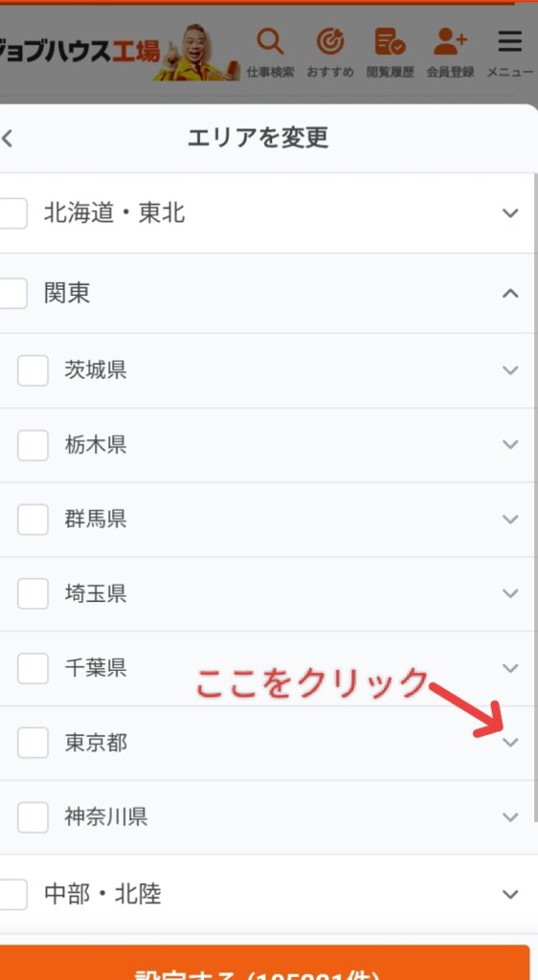Select the 千葉県 row label
The height and width of the screenshot is (980, 538).
[x=96, y=668]
